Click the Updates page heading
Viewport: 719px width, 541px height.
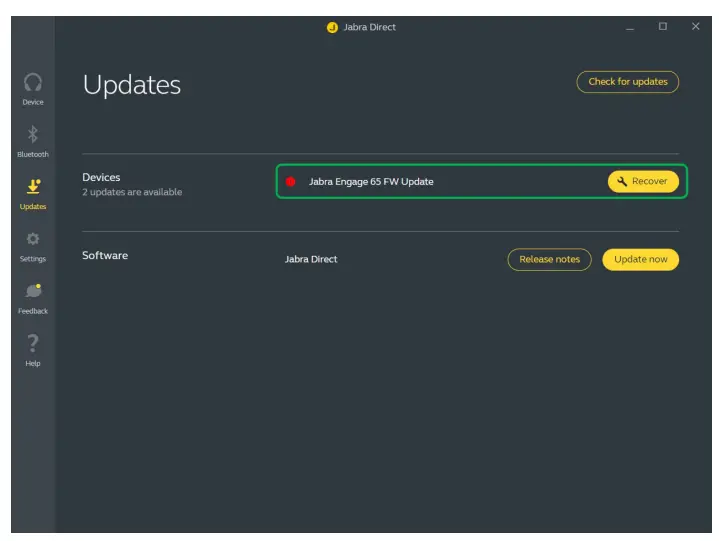pyautogui.click(x=132, y=85)
